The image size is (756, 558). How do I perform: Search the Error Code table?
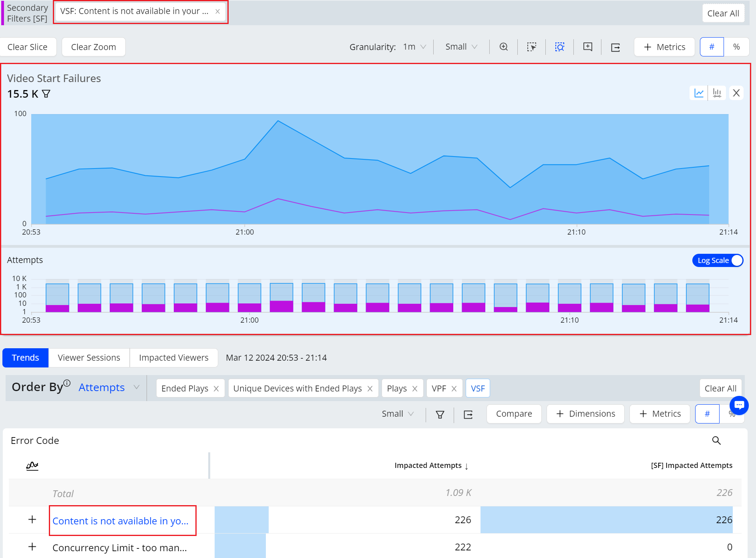pyautogui.click(x=716, y=440)
